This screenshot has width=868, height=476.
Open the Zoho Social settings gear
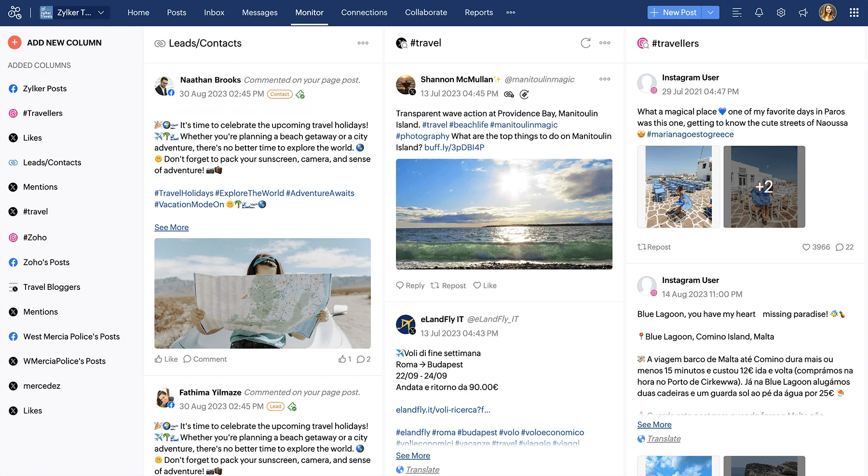click(x=781, y=12)
